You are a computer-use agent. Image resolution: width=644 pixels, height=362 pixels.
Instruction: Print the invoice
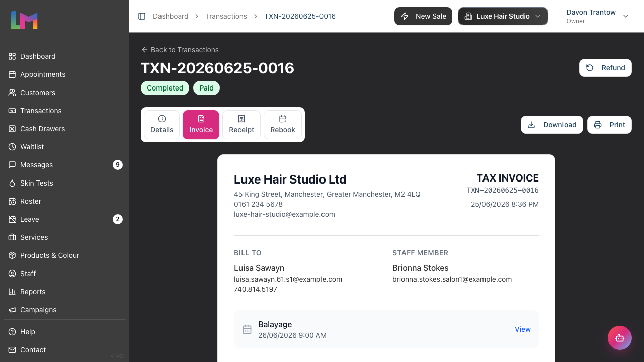pyautogui.click(x=609, y=125)
